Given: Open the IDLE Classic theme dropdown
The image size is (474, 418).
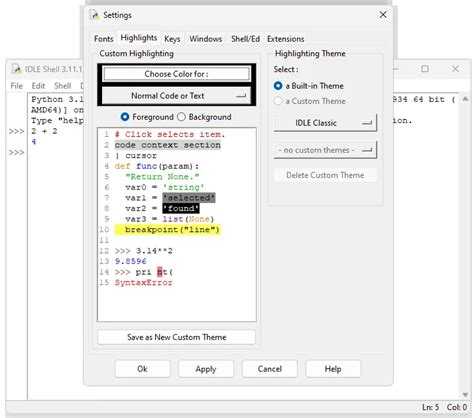Looking at the screenshot, I should (x=325, y=123).
